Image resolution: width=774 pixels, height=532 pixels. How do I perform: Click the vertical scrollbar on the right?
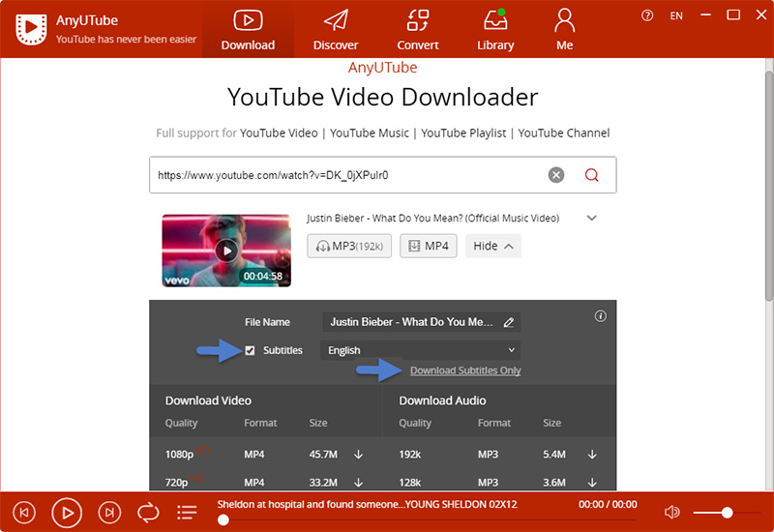tap(768, 186)
